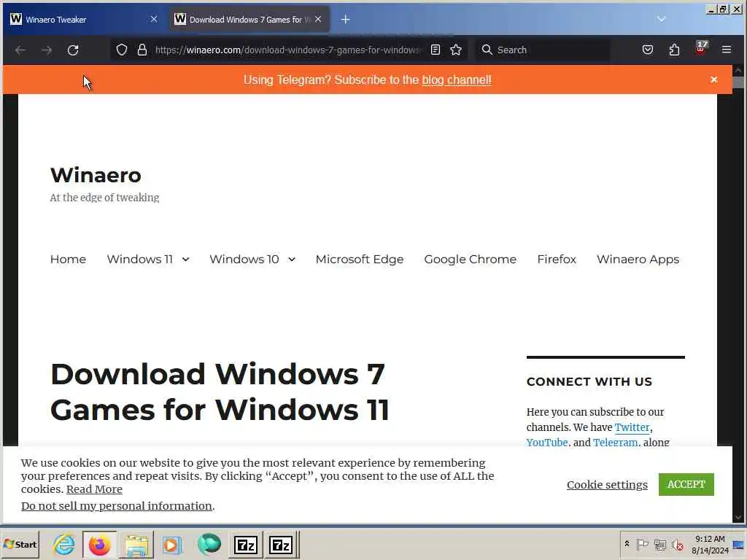
Task: Open Windows Media Player taskbar icon
Action: click(x=172, y=545)
